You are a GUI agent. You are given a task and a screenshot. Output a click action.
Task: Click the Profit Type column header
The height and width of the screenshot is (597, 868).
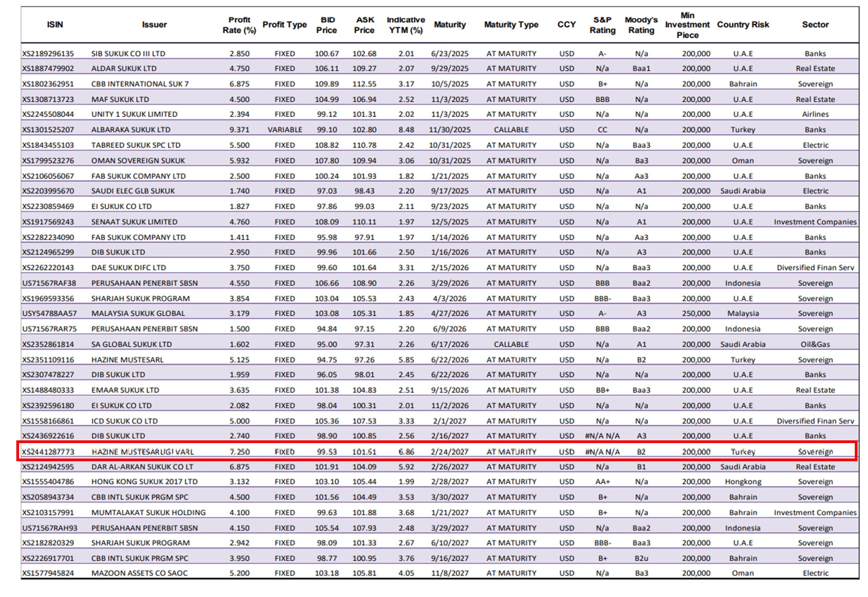point(285,25)
